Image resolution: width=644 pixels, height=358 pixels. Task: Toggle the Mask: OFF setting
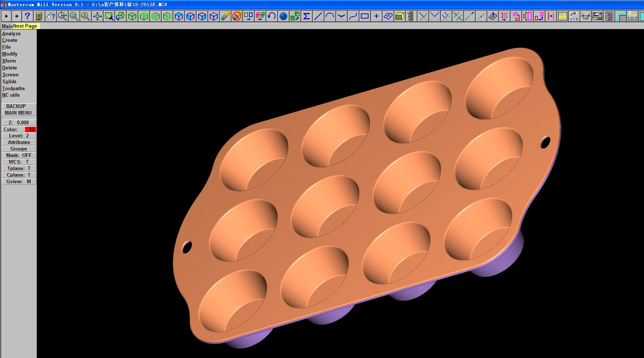[19, 155]
